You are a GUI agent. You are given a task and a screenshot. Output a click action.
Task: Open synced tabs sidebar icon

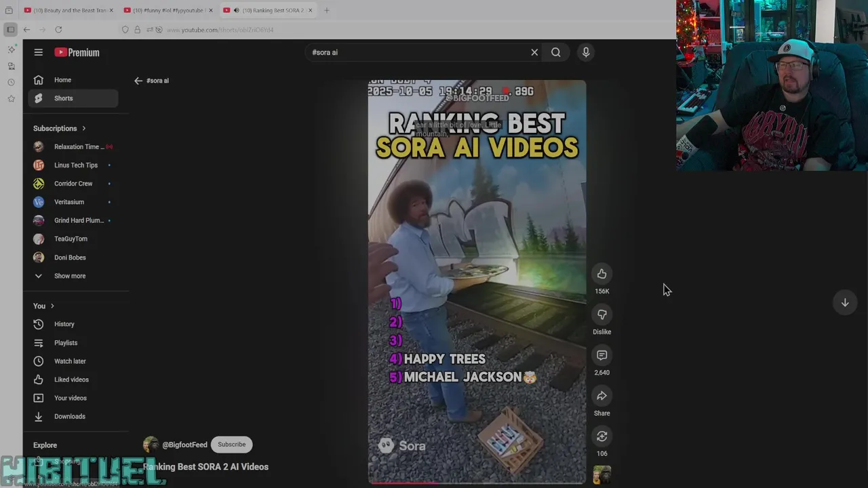[11, 66]
